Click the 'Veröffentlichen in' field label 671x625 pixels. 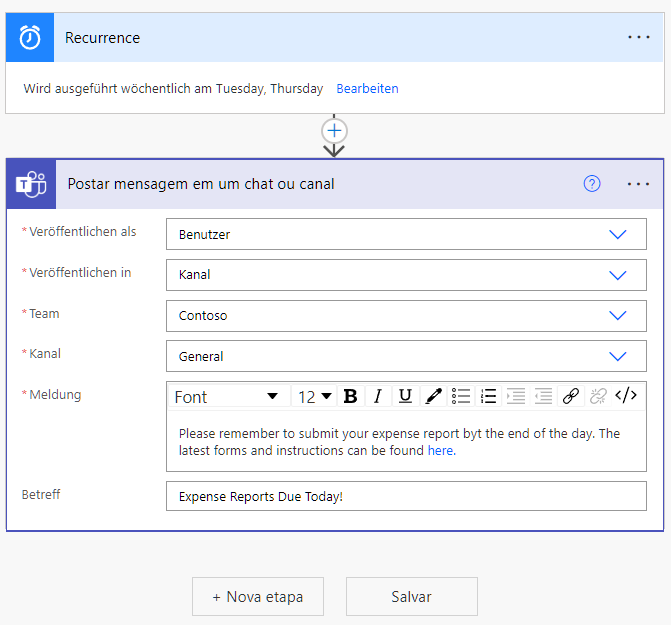(80, 273)
